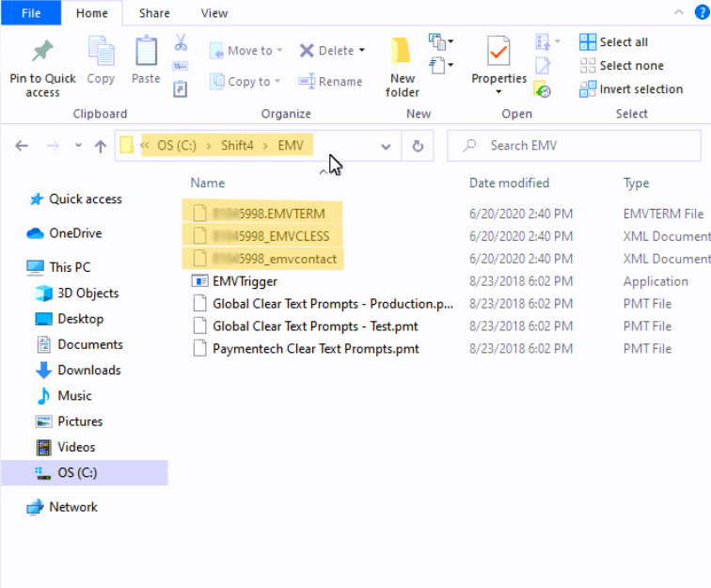Refresh the current folder view
Screen dimensions: 711x588
pos(418,146)
